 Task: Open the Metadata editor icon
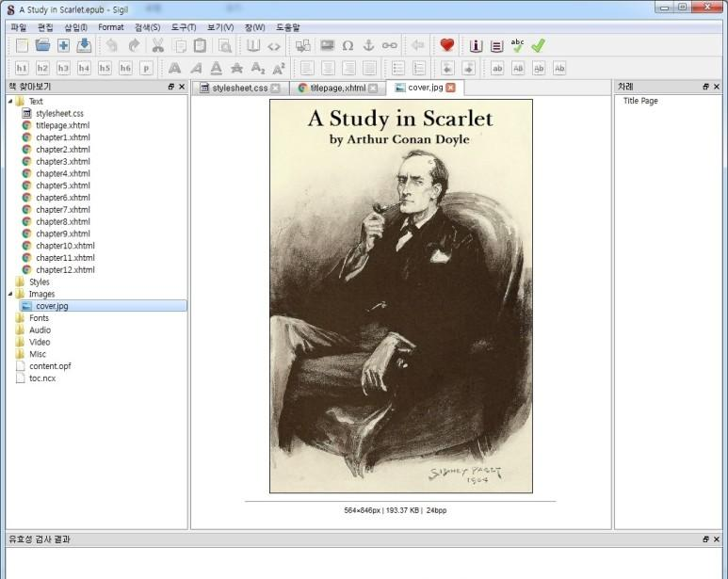coord(476,45)
